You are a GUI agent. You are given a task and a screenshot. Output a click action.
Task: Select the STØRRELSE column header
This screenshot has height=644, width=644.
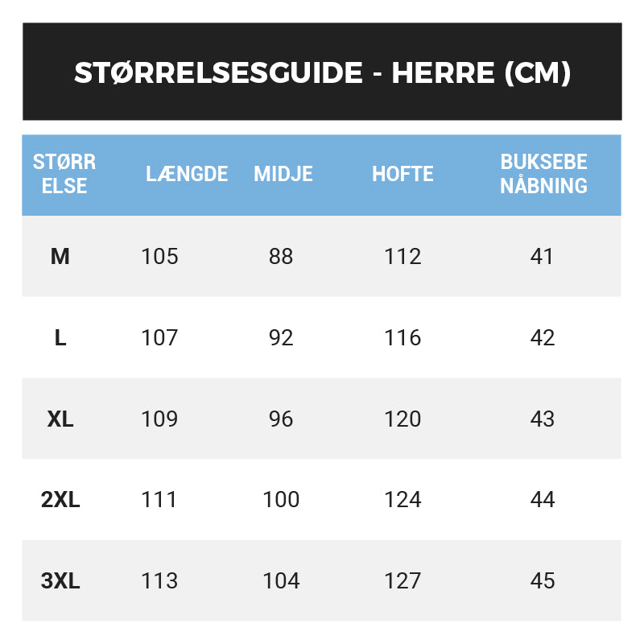click(x=64, y=174)
